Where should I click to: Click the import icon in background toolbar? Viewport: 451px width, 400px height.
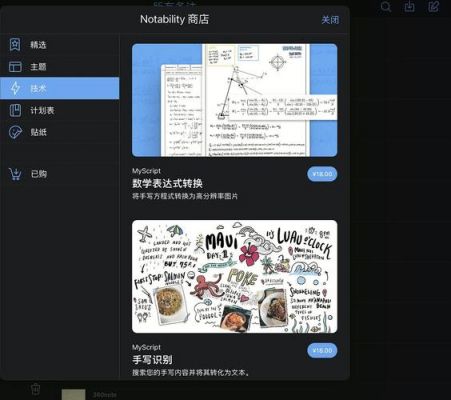[x=409, y=7]
